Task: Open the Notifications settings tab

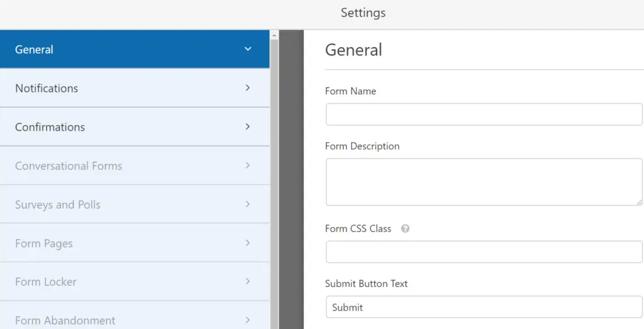Action: tap(47, 89)
